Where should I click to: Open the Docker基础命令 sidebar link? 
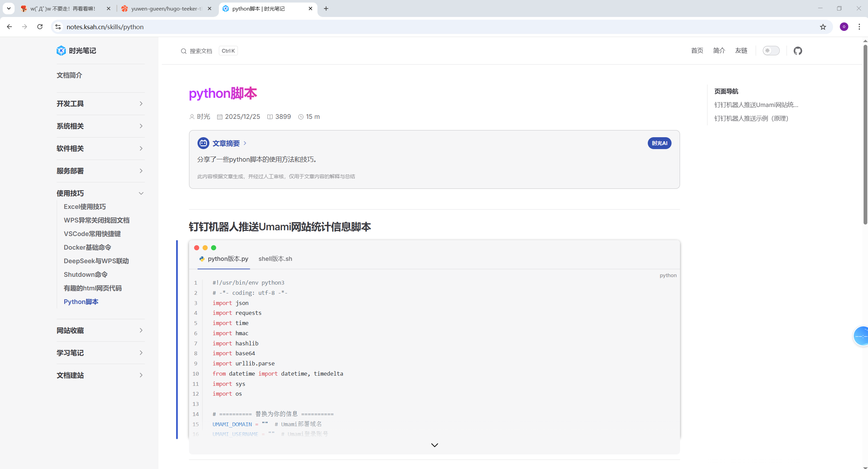(87, 247)
